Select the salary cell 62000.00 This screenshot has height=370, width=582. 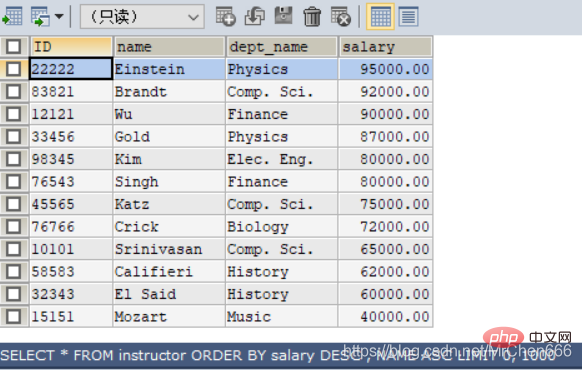(386, 272)
